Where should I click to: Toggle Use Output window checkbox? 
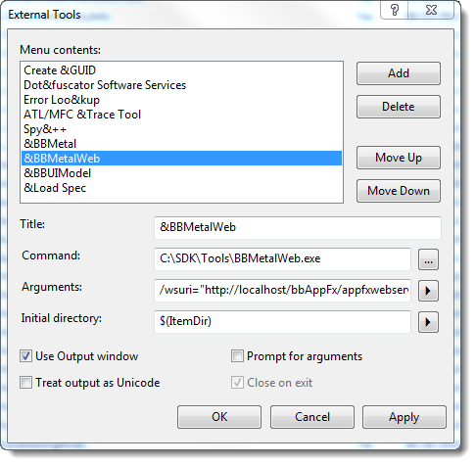(x=25, y=356)
